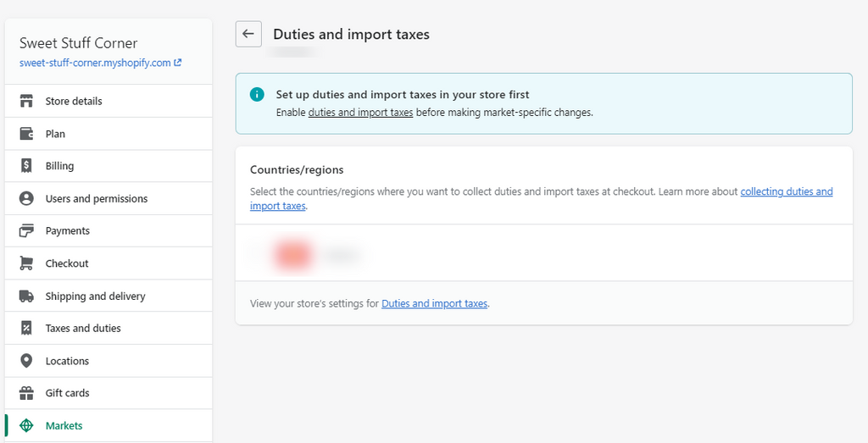The width and height of the screenshot is (868, 443).
Task: Click the Users and permissions person icon
Action: (26, 198)
